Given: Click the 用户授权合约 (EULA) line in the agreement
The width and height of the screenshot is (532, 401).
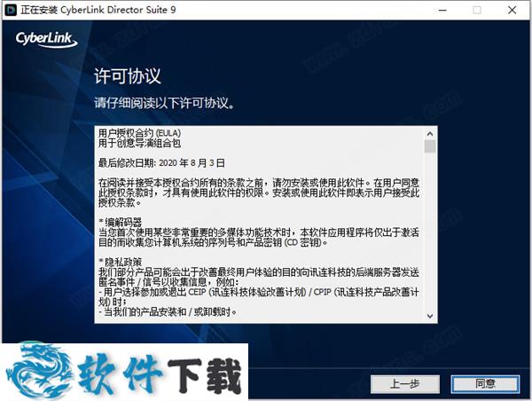Looking at the screenshot, I should pos(139,133).
